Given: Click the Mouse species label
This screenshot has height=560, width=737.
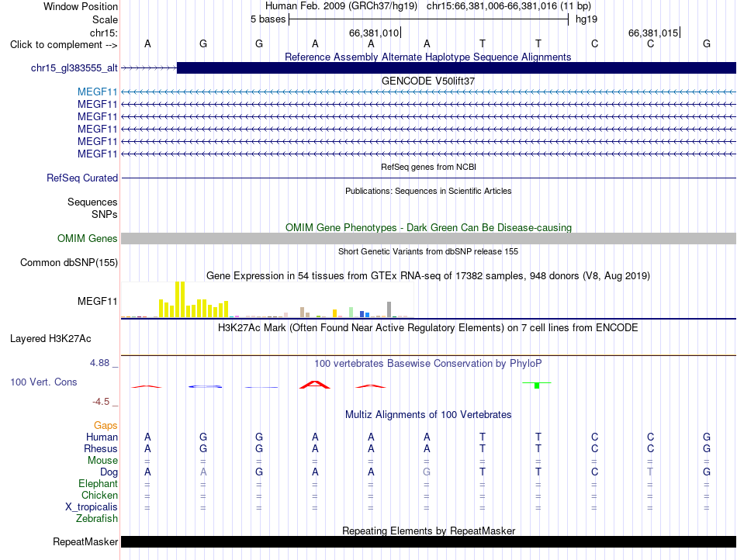Looking at the screenshot, I should point(102,461).
